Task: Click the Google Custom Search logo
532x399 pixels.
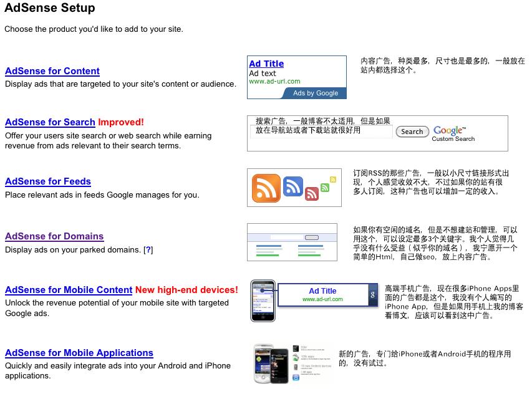Action: pyautogui.click(x=453, y=133)
